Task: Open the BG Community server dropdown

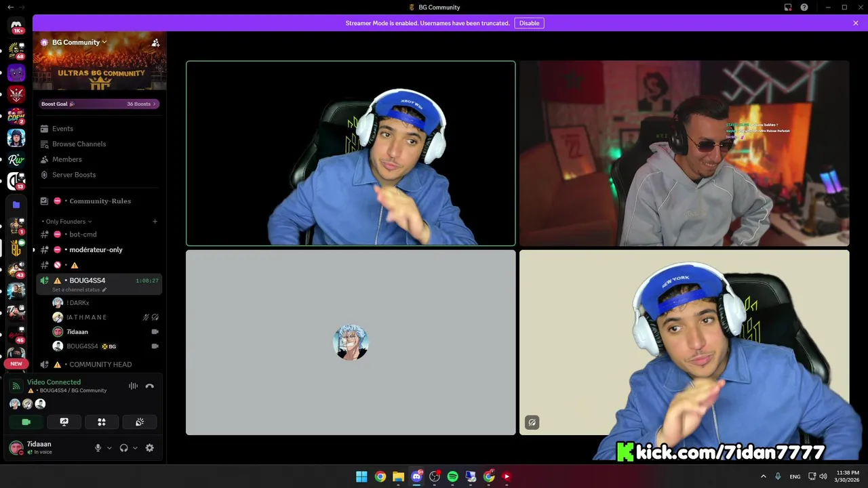Action: pos(79,42)
